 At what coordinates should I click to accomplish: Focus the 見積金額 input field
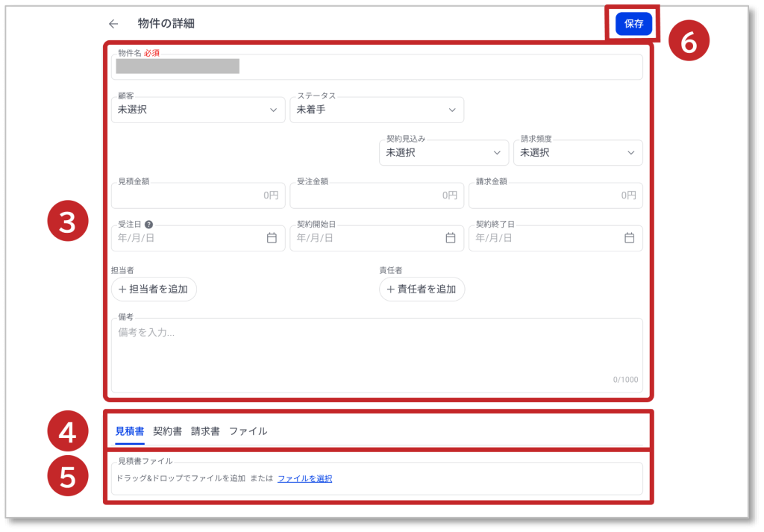click(x=198, y=195)
